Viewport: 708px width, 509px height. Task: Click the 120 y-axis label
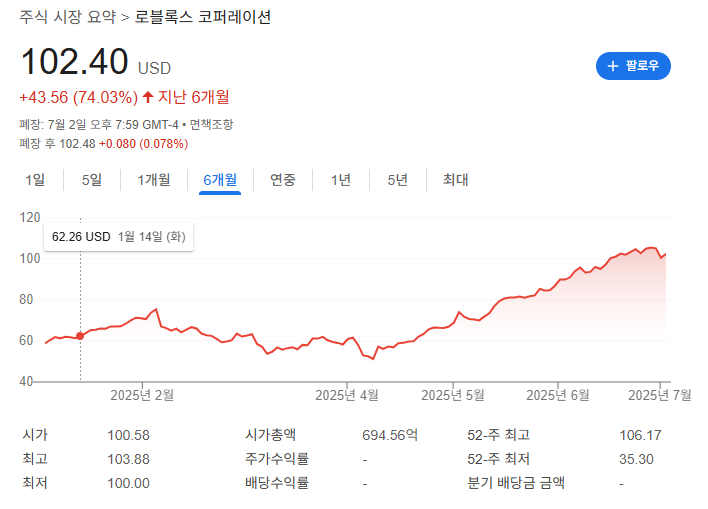[x=30, y=217]
